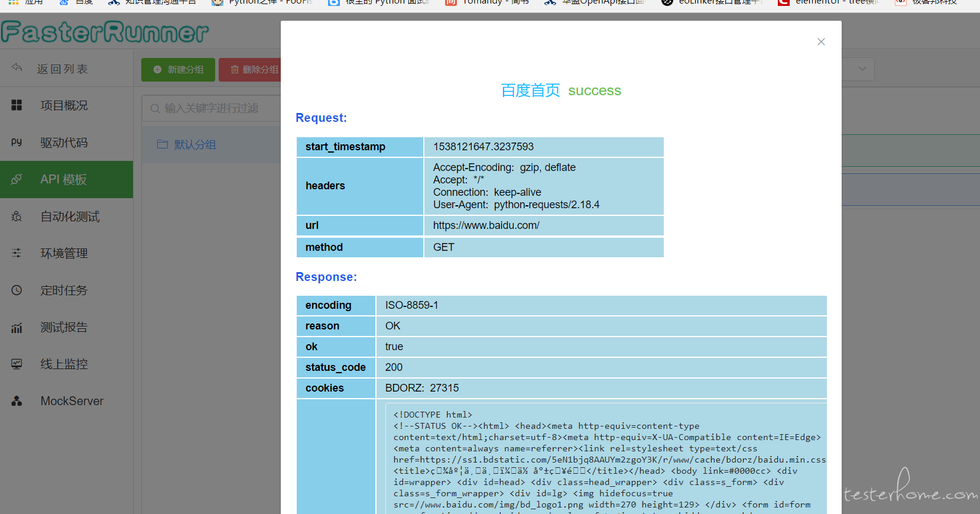The image size is (980, 514).
Task: Close the response result dialog
Action: click(821, 41)
